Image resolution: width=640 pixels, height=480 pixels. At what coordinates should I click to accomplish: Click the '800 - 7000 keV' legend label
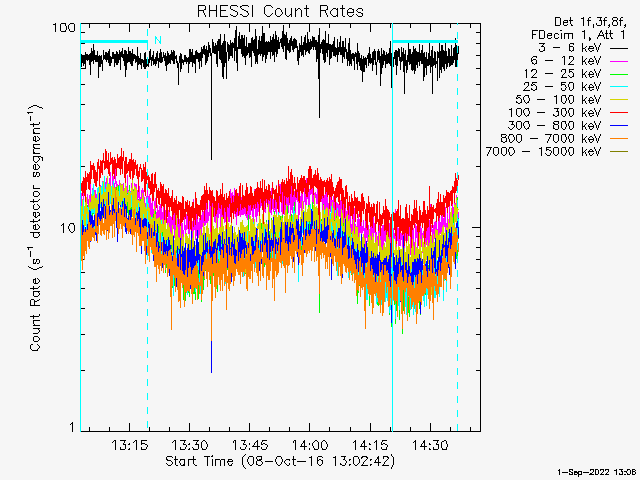click(x=550, y=138)
